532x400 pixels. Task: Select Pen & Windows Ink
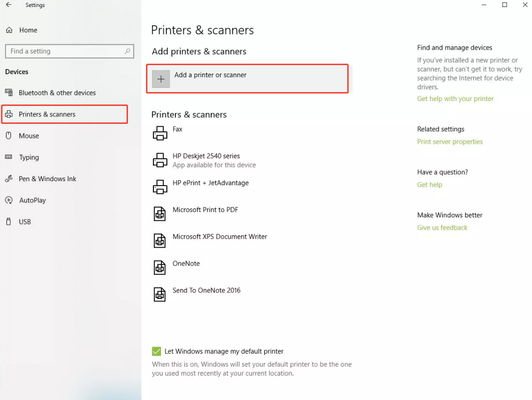coord(47,179)
